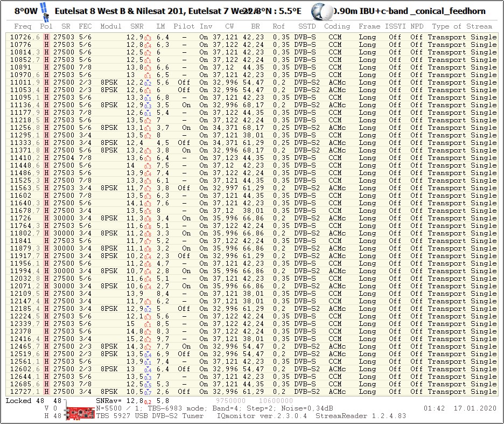Click the globe dish icon in header
The image size is (504, 424).
322,11
